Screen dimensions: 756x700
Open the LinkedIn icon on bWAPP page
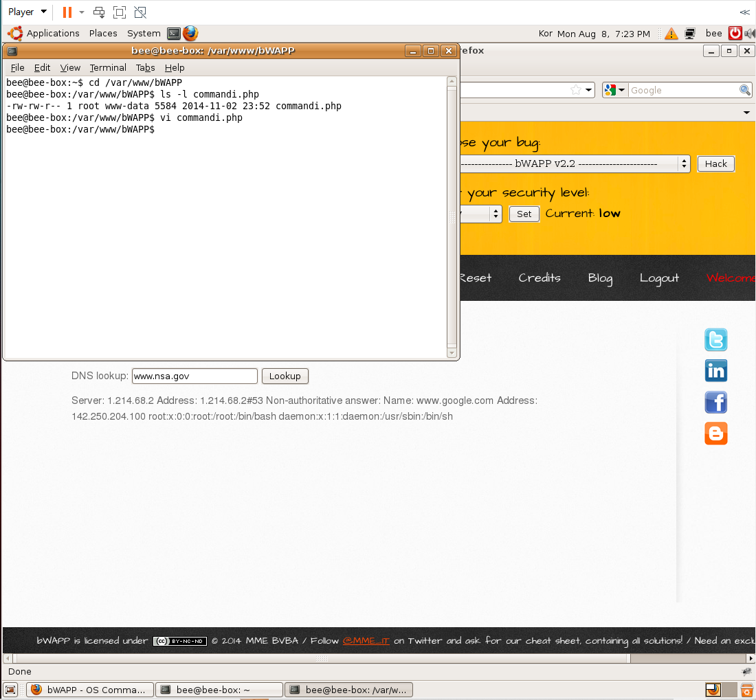point(716,371)
